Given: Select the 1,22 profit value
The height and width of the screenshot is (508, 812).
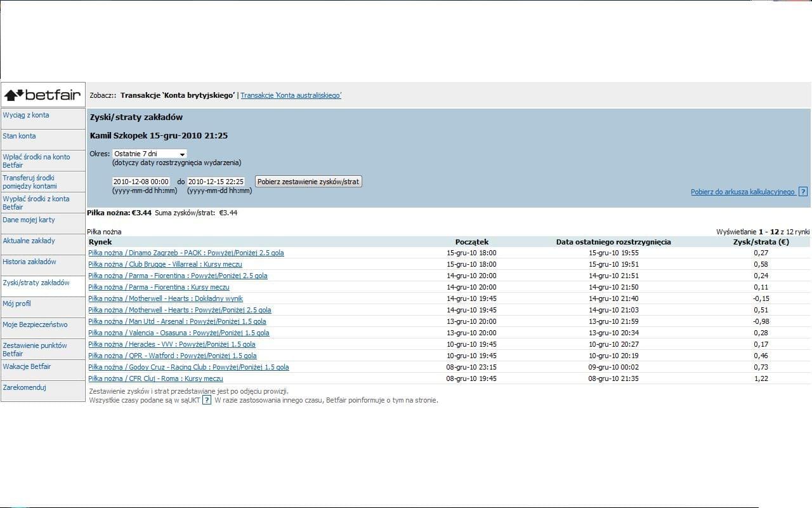Looking at the screenshot, I should [761, 378].
